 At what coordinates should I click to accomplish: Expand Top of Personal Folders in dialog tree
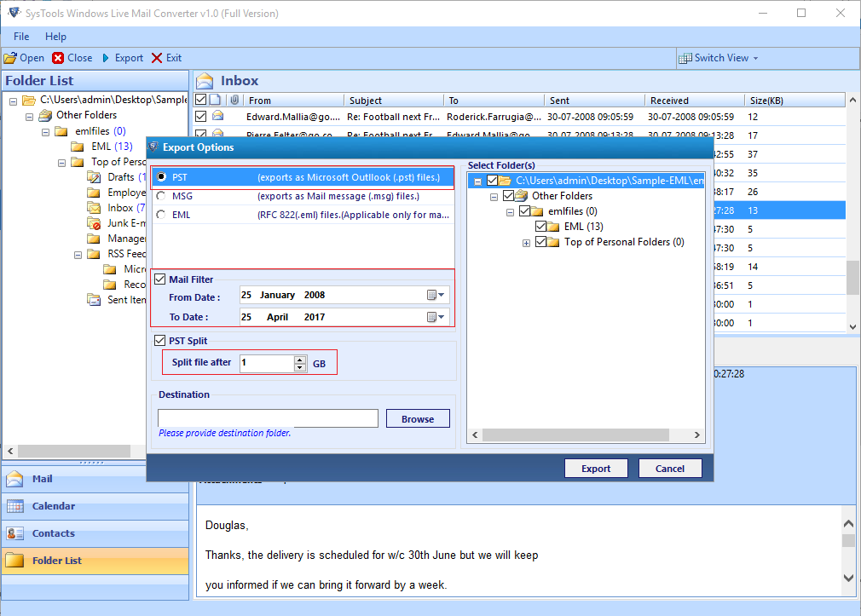click(x=526, y=243)
